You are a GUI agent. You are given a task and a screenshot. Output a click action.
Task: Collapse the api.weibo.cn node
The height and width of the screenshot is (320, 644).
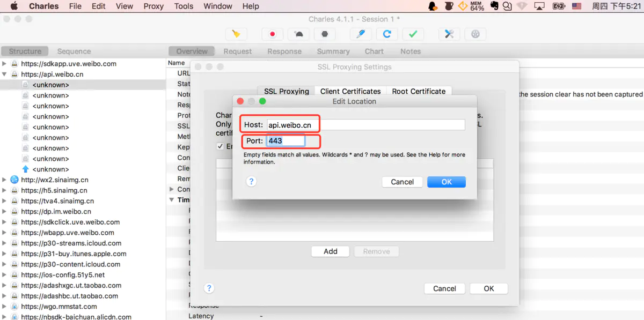[4, 75]
